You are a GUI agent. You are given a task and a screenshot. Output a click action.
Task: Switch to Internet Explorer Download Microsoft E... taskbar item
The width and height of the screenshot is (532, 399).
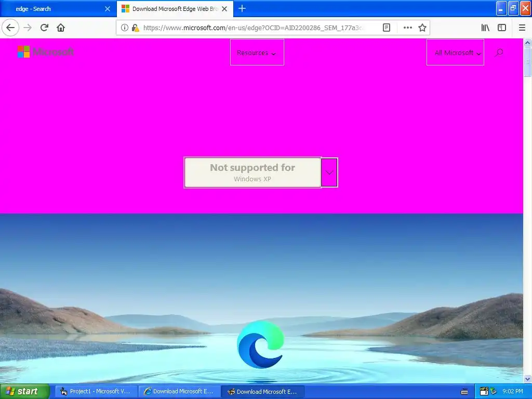pos(180,392)
